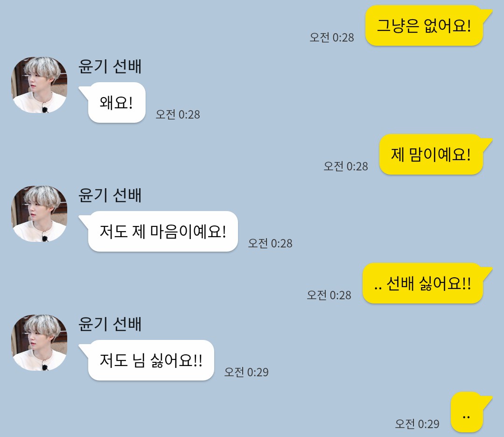Viewport: 504px width, 437px height.
Task: Open profile photo beside 저도 님 싫어요!!
Action: pos(39,343)
